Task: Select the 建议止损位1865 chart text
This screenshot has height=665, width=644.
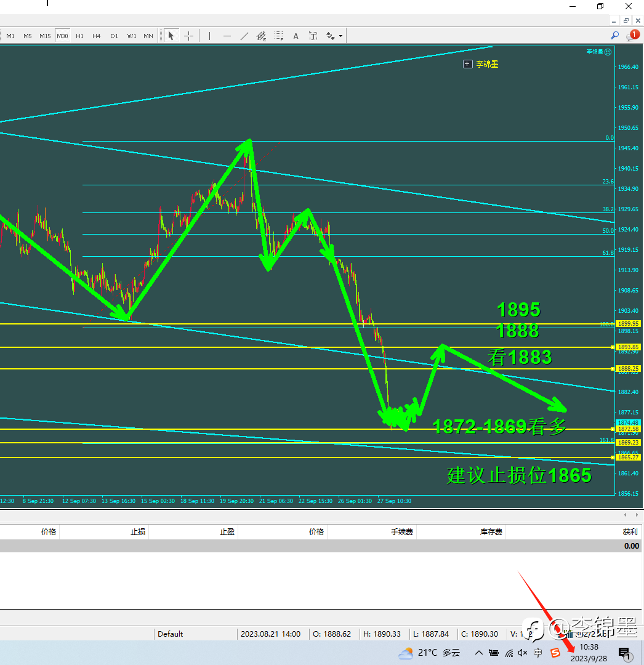Action: [x=519, y=475]
